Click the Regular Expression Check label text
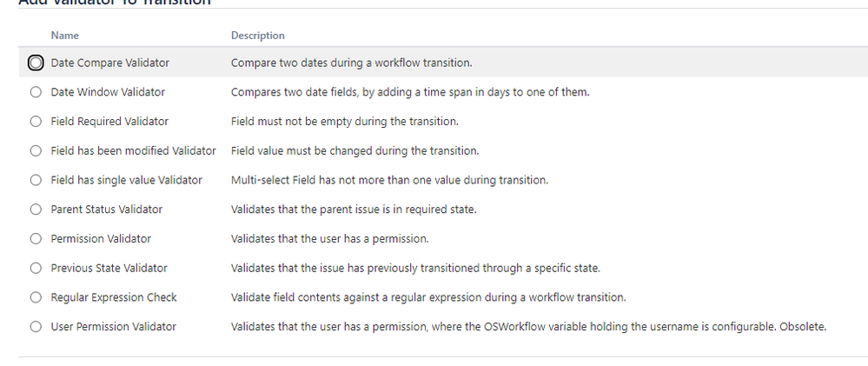868x366 pixels. point(114,297)
